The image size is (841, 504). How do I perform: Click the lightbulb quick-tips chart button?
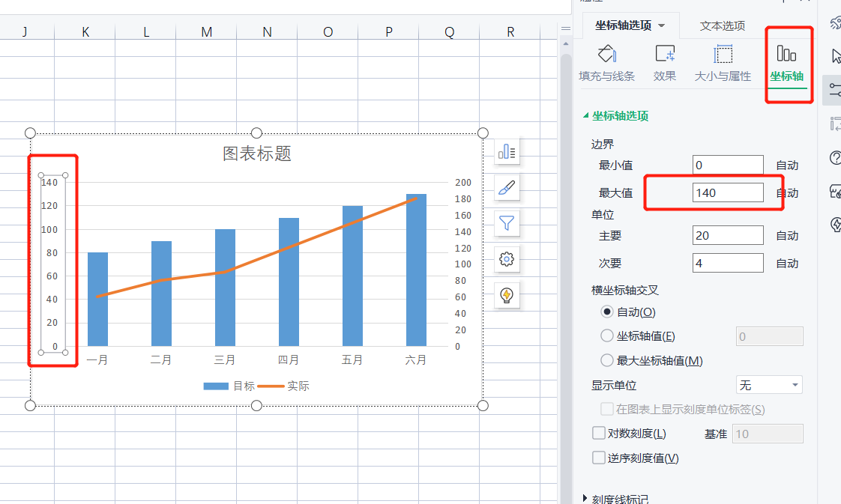[x=507, y=295]
